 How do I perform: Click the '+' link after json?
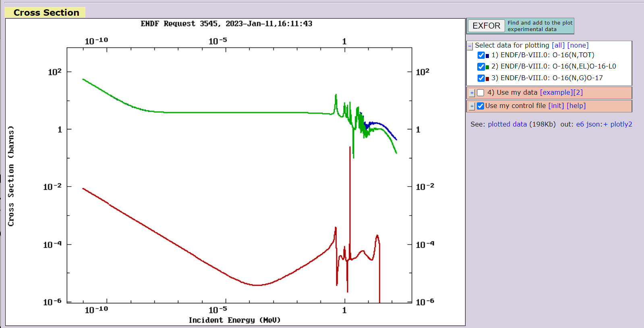coord(605,124)
